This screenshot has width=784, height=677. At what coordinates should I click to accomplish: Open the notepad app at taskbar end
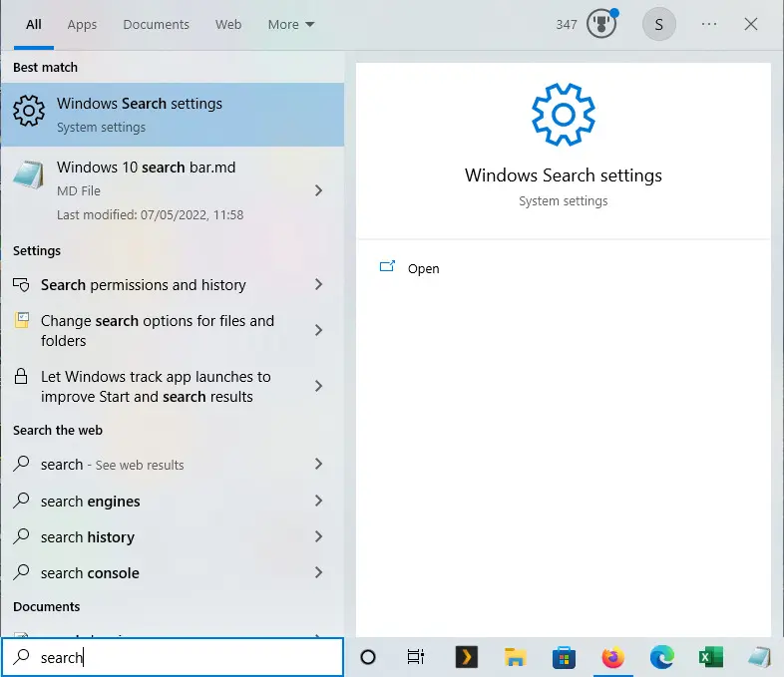[x=759, y=657]
